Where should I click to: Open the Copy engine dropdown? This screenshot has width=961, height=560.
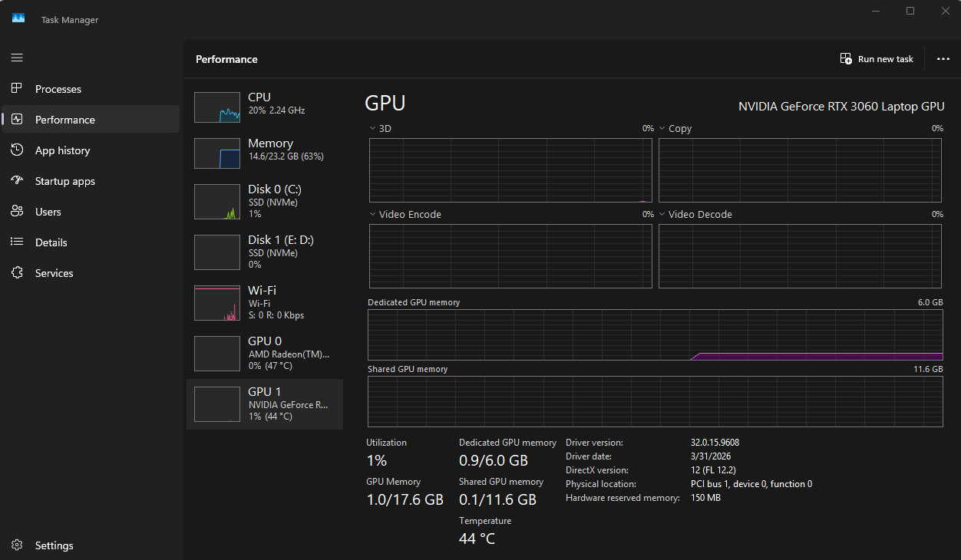[675, 129]
